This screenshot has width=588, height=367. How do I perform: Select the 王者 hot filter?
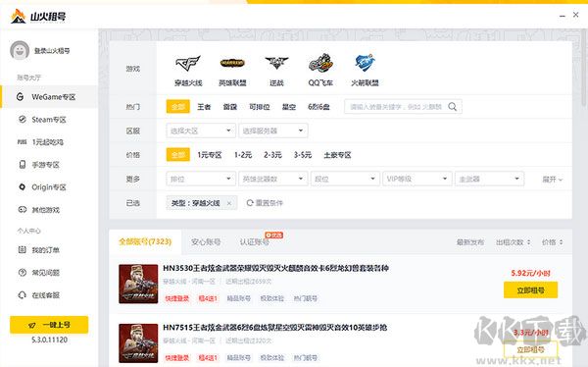(204, 107)
